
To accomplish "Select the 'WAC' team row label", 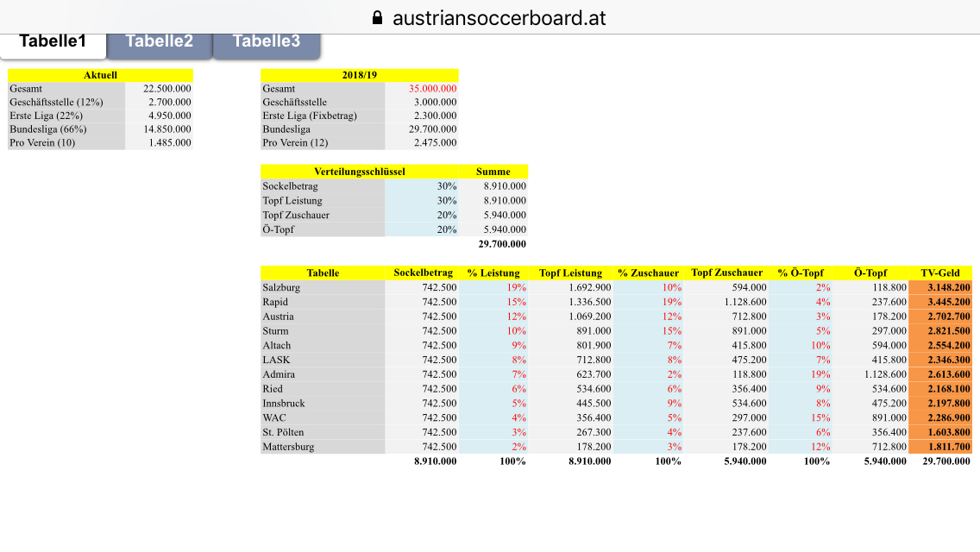I will [274, 417].
